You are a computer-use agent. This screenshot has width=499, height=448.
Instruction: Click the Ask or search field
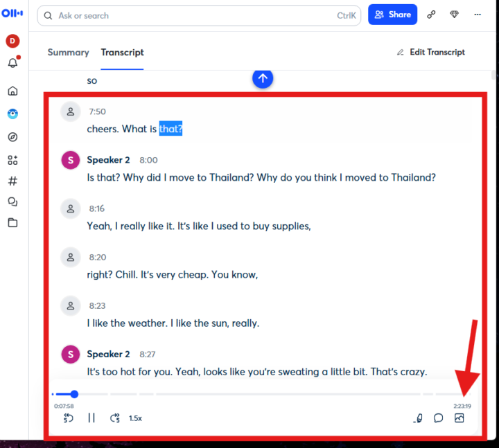pyautogui.click(x=199, y=16)
